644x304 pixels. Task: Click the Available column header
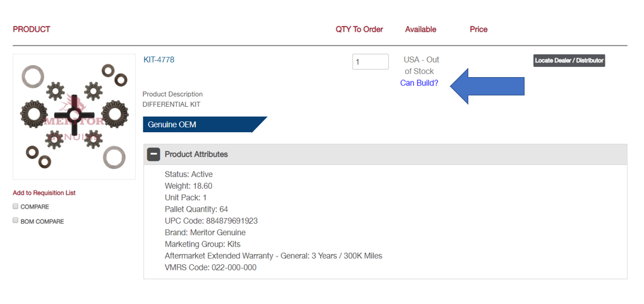point(421,30)
